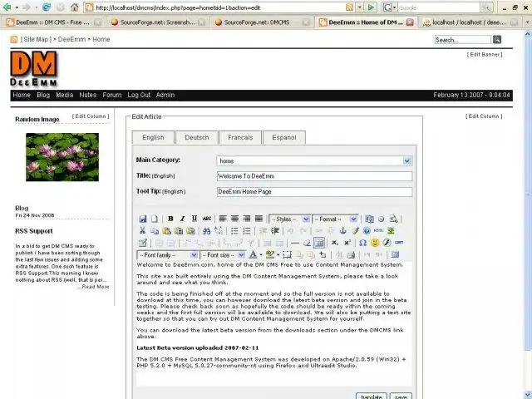The image size is (532, 399).
Task: Open the Blog menu item
Action: (43, 95)
